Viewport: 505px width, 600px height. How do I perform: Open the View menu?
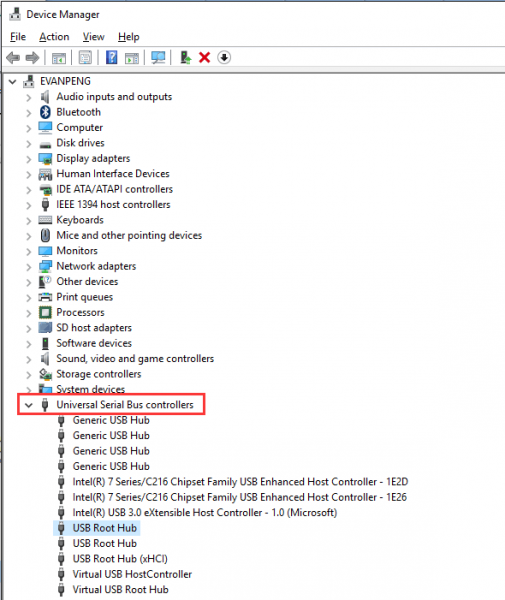94,37
